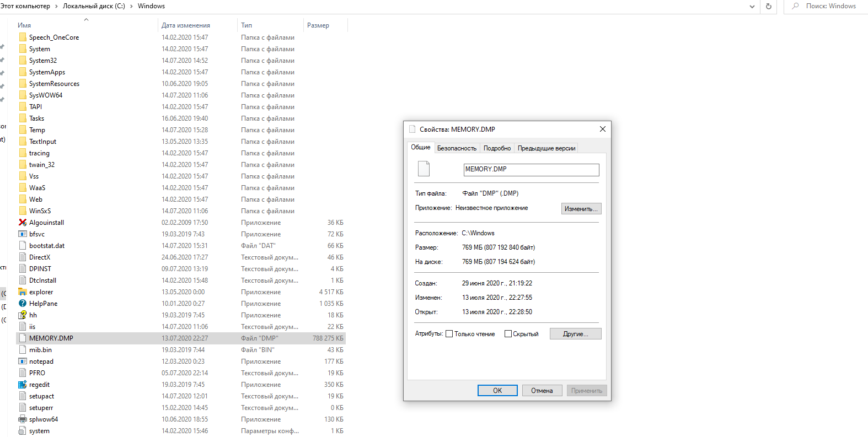The height and width of the screenshot is (437, 868).
Task: Click 'Локальный диск (C:)' in address bar
Action: point(94,6)
